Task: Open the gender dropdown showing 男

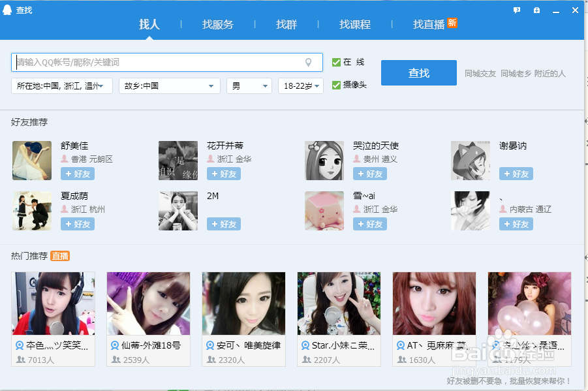Action: [249, 86]
